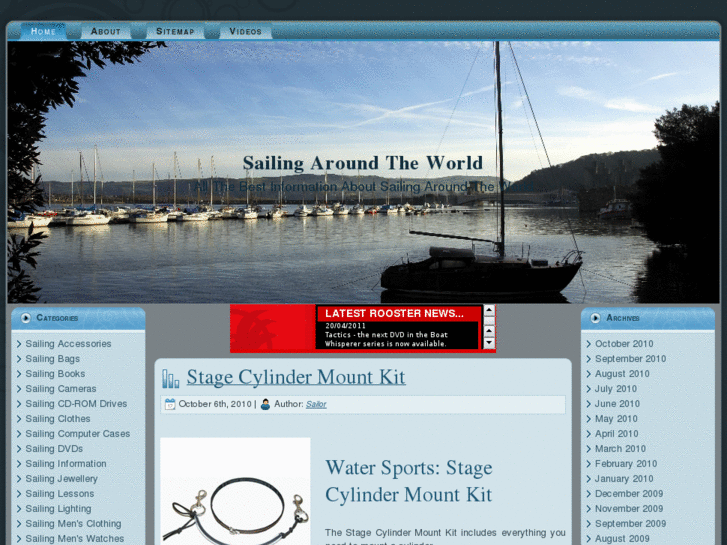
Task: Click the chevron beside Sailing Accessories
Action: pyautogui.click(x=19, y=344)
